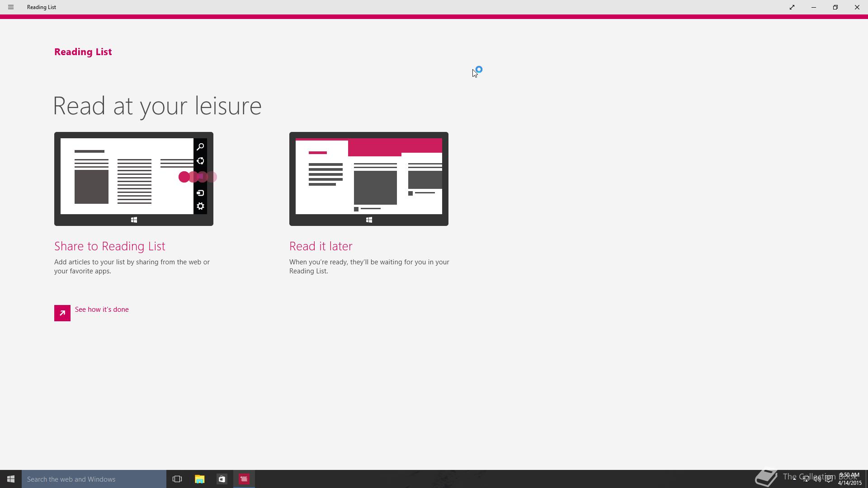Screen dimensions: 868x488
Task: Open the volume control in system tray
Action: (x=817, y=479)
